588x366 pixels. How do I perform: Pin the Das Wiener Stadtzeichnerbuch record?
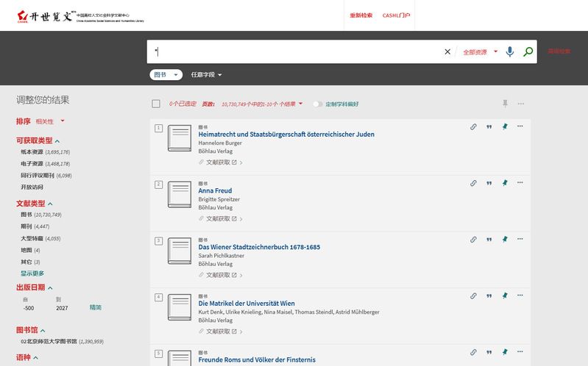pos(505,240)
